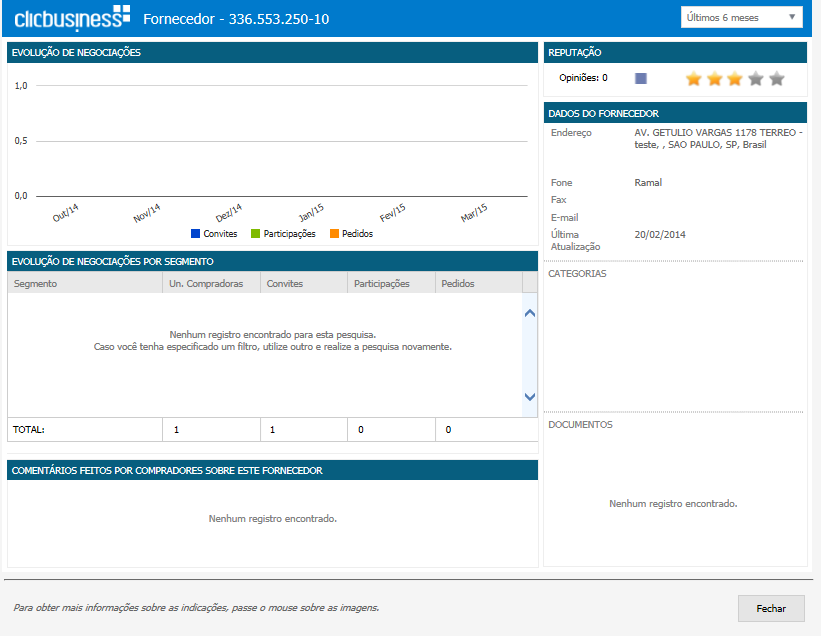
Task: Toggle Pedidos legend orange square
Action: pos(335,233)
